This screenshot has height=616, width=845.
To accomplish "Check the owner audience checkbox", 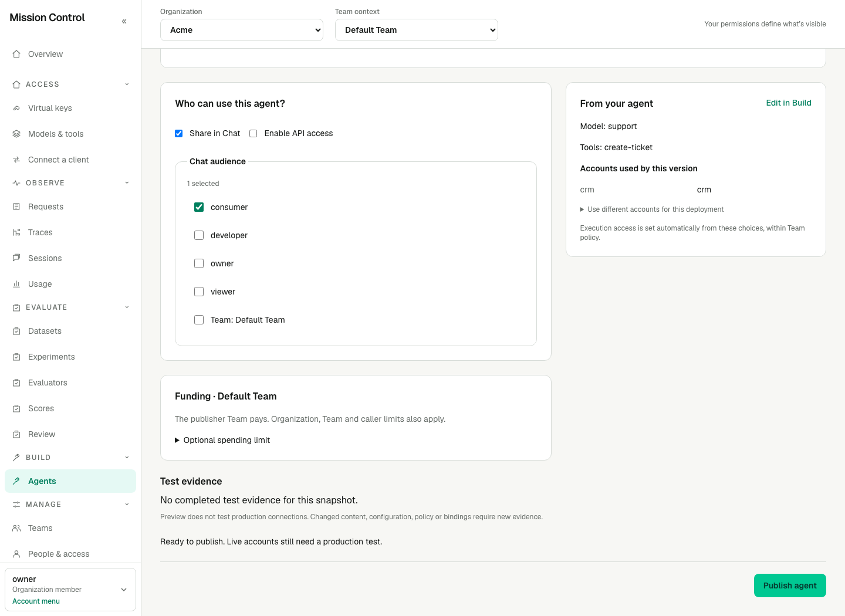I will point(199,263).
